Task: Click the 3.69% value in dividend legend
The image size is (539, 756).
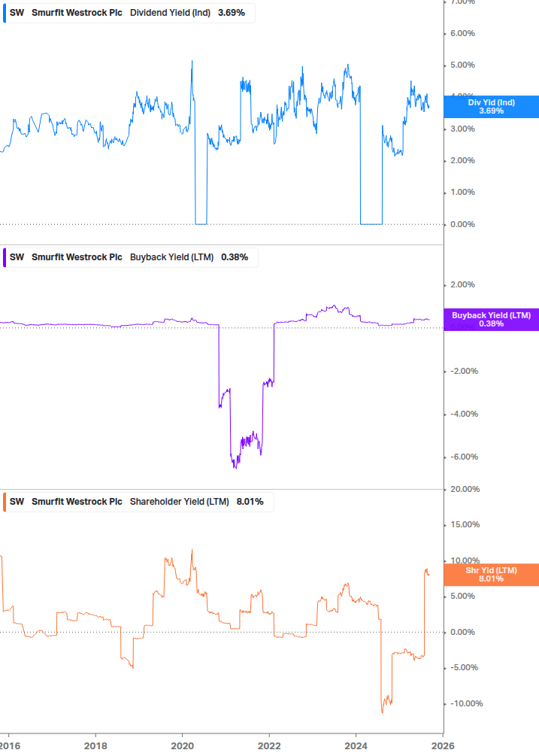Action: point(232,13)
